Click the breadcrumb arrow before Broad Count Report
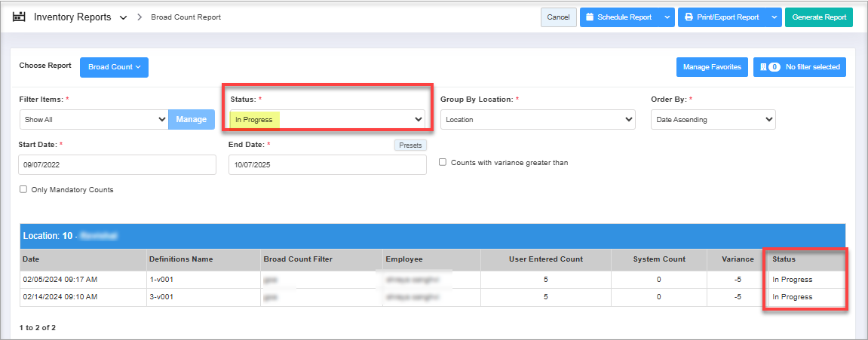This screenshot has width=868, height=340. (140, 17)
